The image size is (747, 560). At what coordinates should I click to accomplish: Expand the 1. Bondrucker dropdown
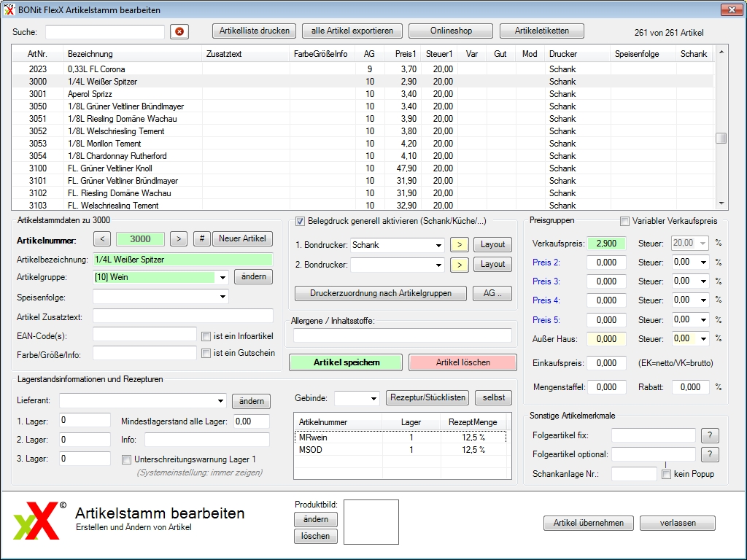click(438, 245)
